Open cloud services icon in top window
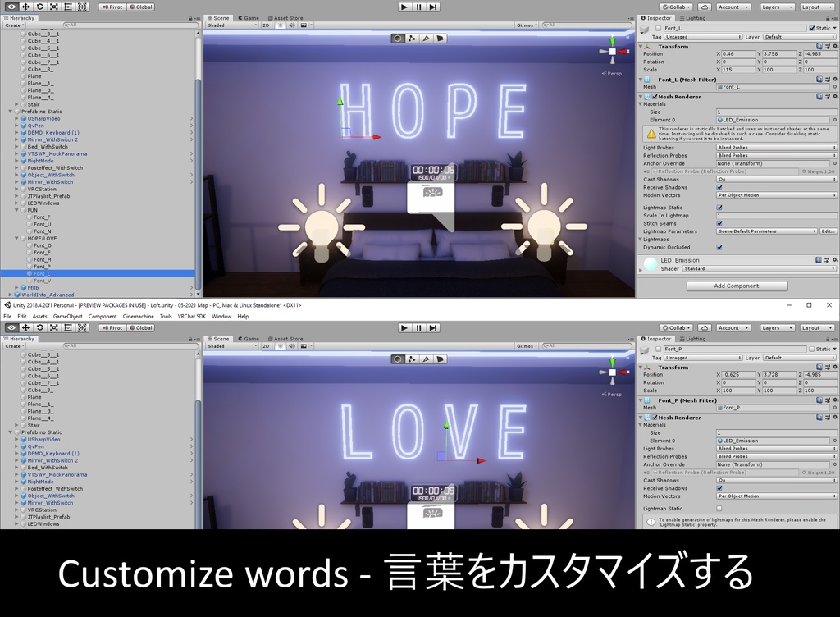Viewport: 840px width, 617px height. (705, 7)
